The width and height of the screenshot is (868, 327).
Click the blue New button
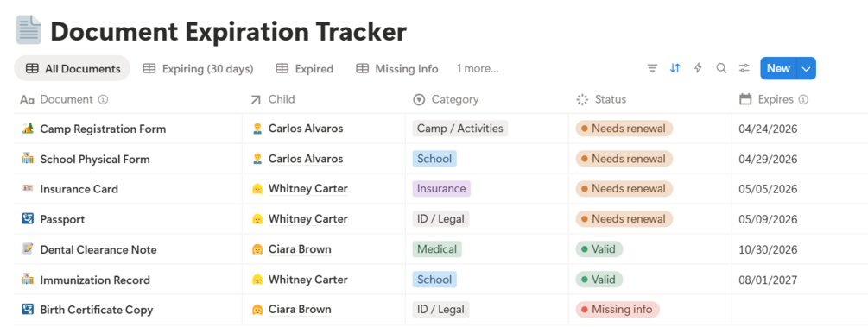coord(778,69)
